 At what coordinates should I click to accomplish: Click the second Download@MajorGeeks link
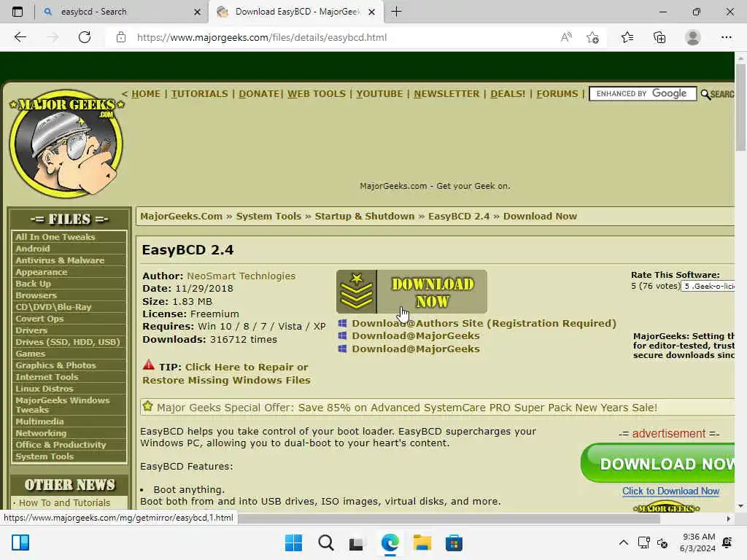pos(415,349)
